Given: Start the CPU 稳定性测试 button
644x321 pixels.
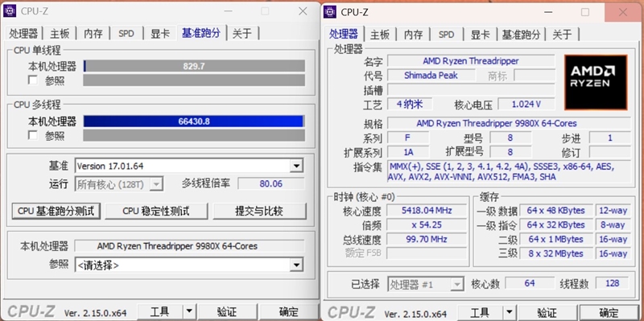Looking at the screenshot, I should [x=156, y=211].
